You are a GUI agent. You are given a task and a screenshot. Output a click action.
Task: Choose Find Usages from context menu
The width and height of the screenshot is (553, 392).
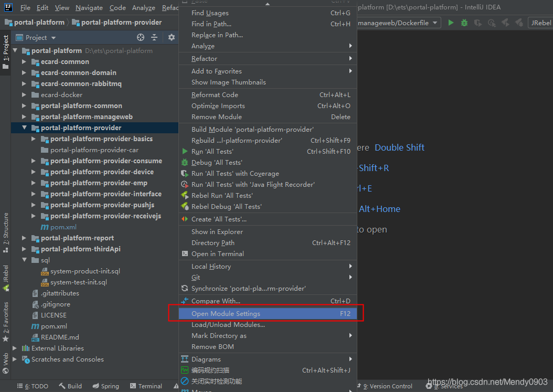click(268, 13)
